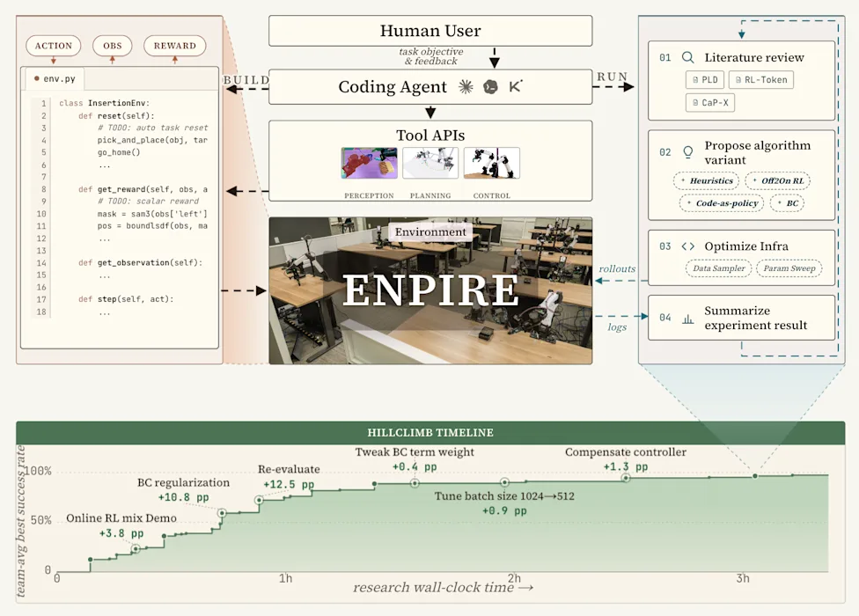The image size is (859, 616).
Task: Click the lightbulb icon beside Propose algorithm variant
Action: tap(688, 152)
